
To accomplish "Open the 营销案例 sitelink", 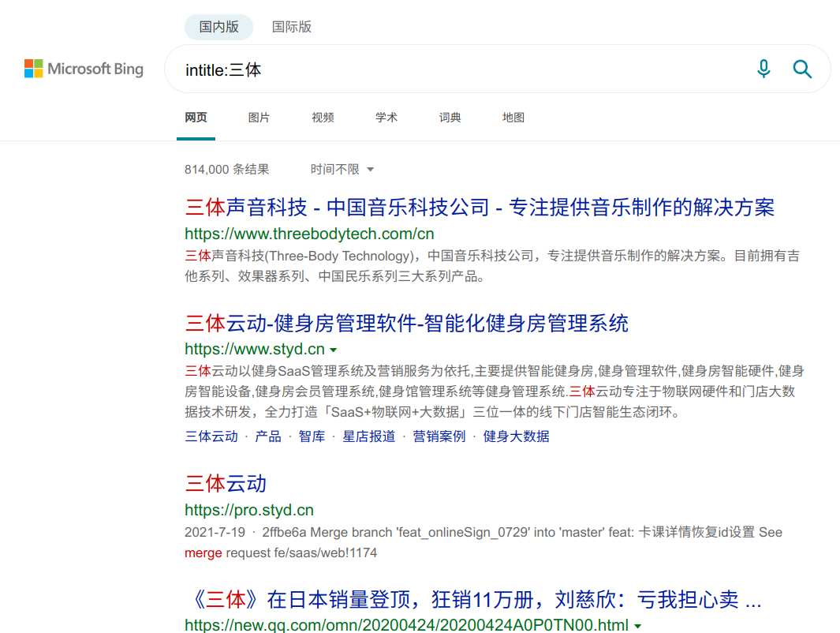I will point(439,436).
